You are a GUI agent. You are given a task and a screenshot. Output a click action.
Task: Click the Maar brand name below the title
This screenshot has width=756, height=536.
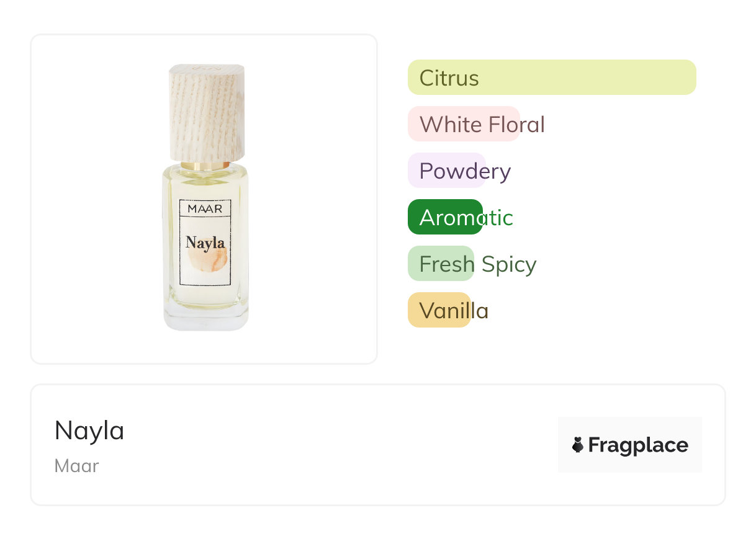pos(76,466)
